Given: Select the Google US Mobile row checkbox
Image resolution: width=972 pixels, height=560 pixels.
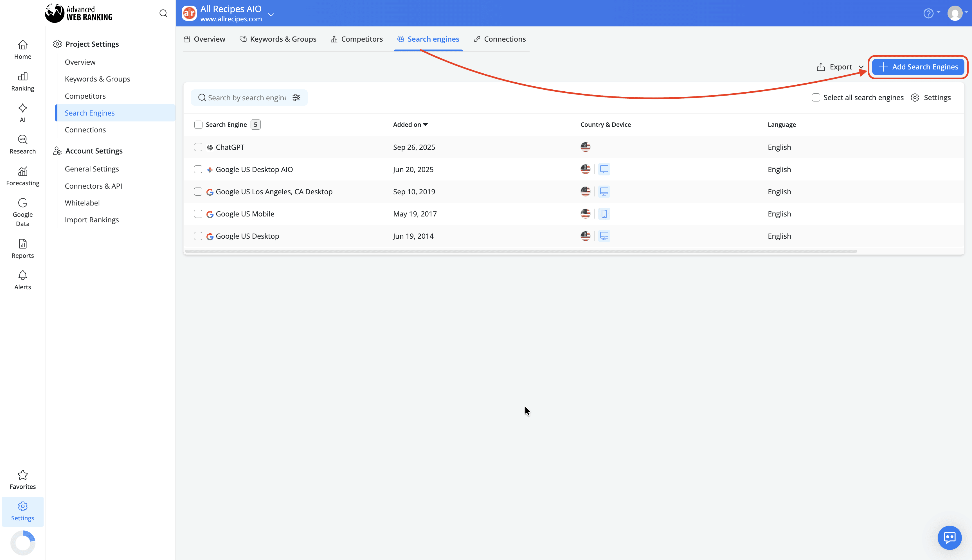Looking at the screenshot, I should point(198,213).
